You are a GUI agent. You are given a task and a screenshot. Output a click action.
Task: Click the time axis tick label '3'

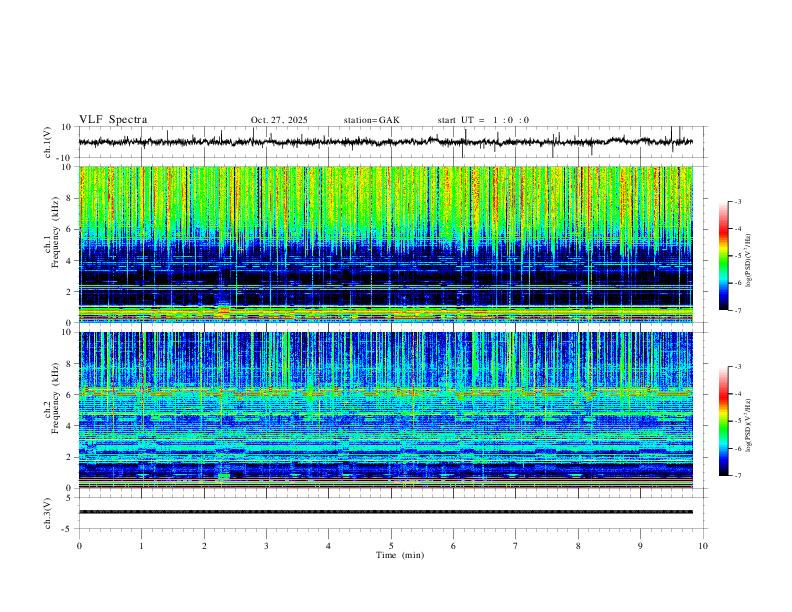(266, 546)
